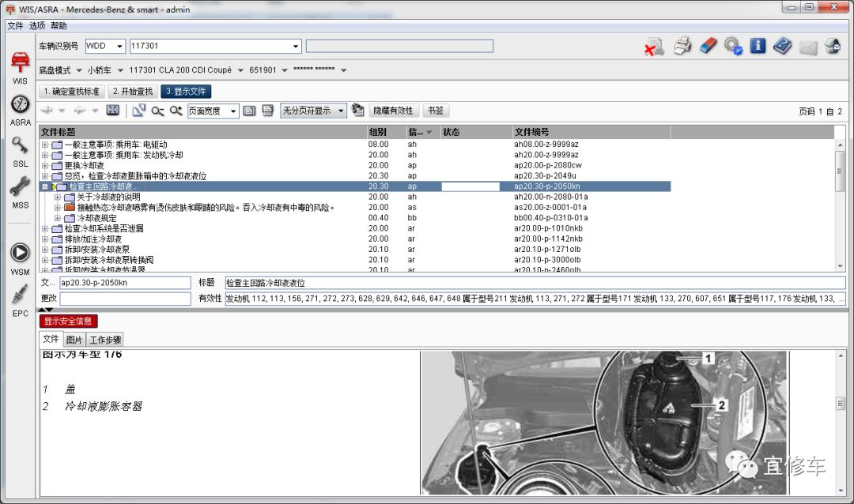Click the 有效性 validity text field
Image resolution: width=854 pixels, height=504 pixels.
tap(535, 299)
